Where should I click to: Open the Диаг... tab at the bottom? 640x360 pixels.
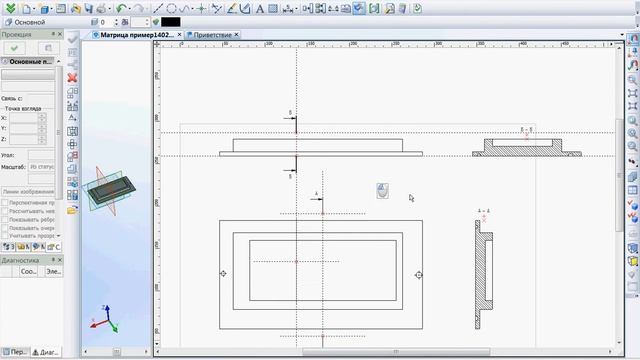click(x=46, y=352)
